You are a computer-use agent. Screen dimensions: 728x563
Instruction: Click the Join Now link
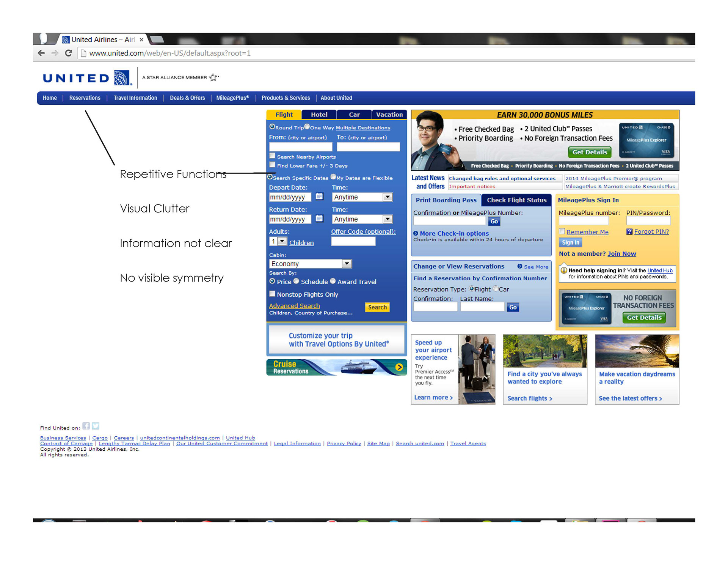pyautogui.click(x=621, y=254)
